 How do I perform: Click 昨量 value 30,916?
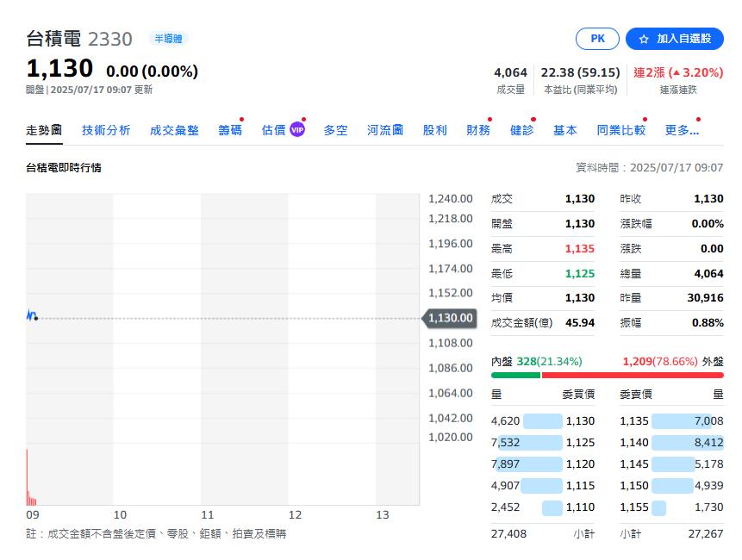[705, 298]
